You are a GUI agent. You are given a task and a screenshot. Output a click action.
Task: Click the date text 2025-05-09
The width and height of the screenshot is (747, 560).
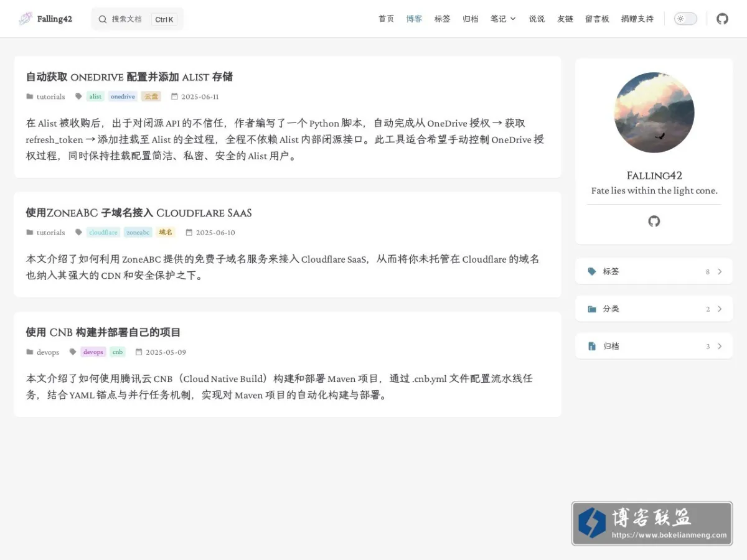[166, 352]
